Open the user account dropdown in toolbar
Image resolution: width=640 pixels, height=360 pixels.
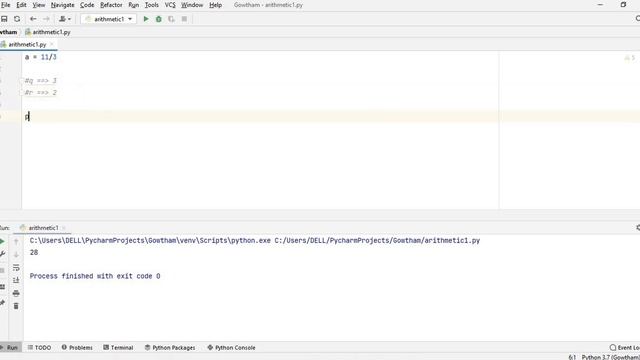[65, 19]
